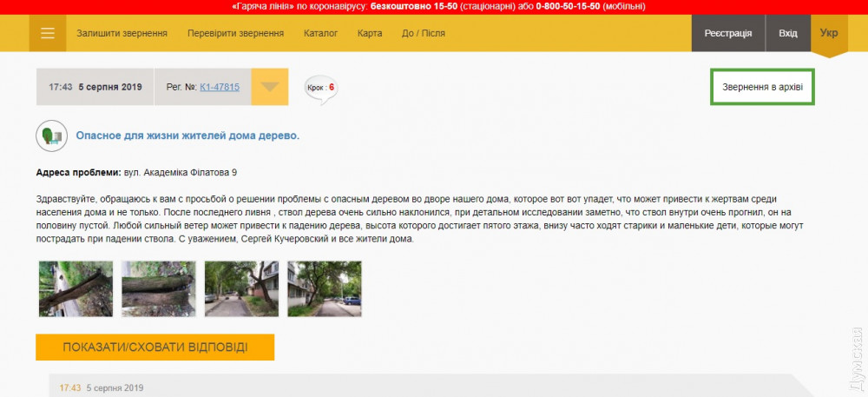Viewport: 868px width, 397px height.
Task: Click the Реєстрація button
Action: pyautogui.click(x=728, y=34)
